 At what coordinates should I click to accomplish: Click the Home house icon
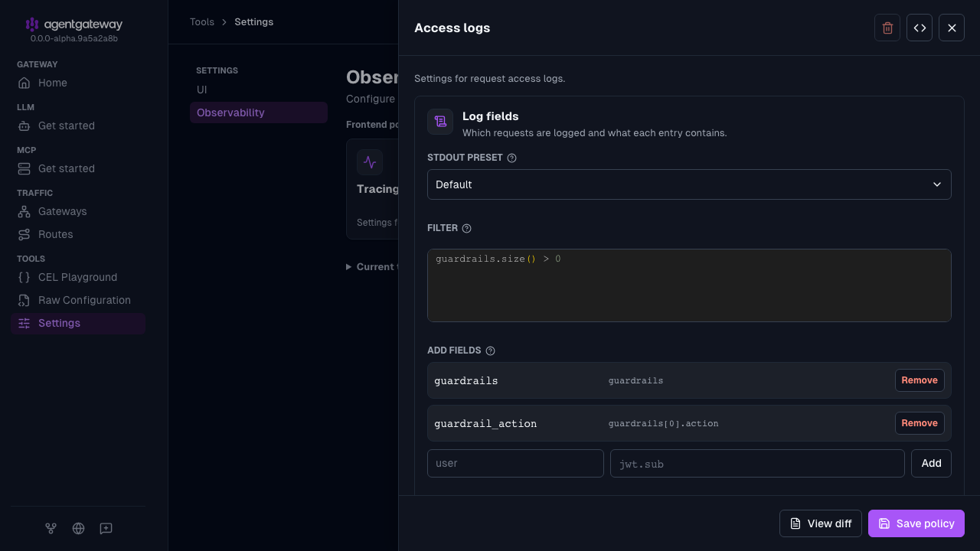(24, 83)
